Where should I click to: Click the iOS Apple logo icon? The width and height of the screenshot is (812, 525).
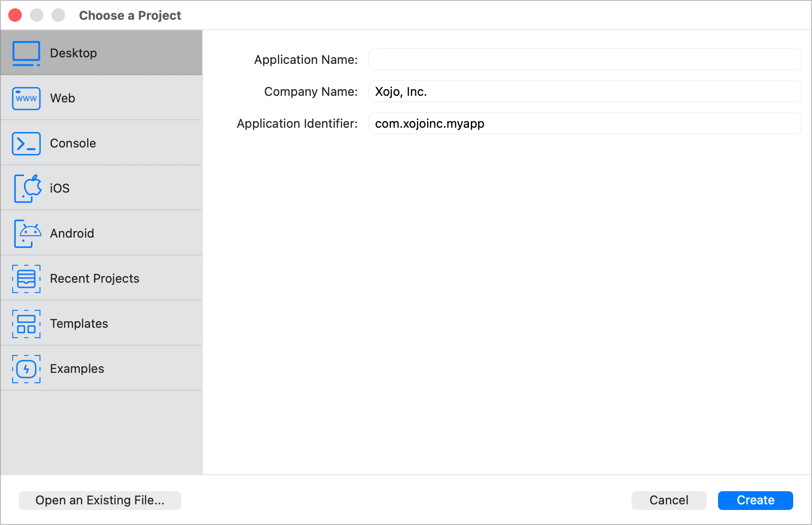click(x=27, y=188)
